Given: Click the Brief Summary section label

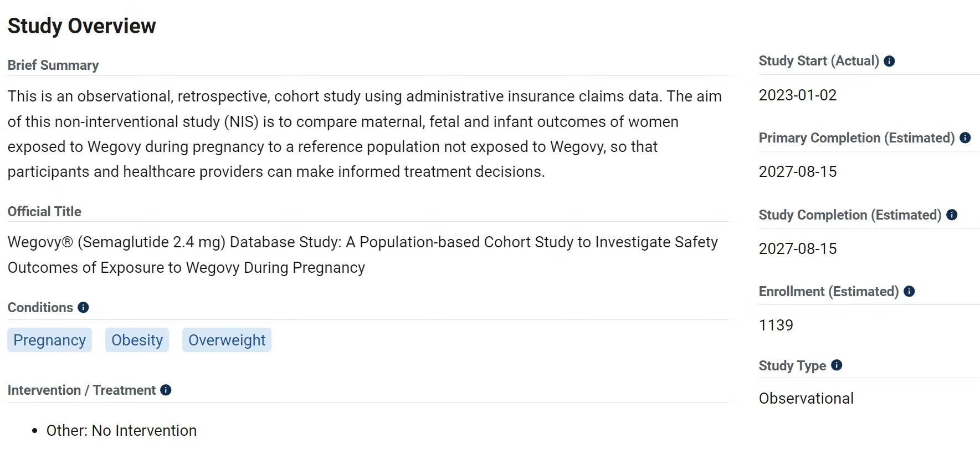Looking at the screenshot, I should 53,65.
